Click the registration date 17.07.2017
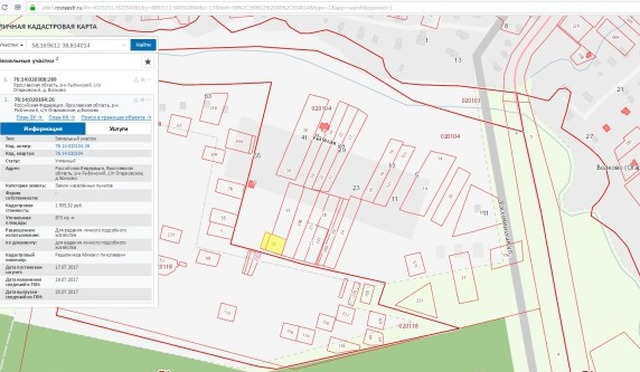This screenshot has width=640, height=372. (x=67, y=267)
